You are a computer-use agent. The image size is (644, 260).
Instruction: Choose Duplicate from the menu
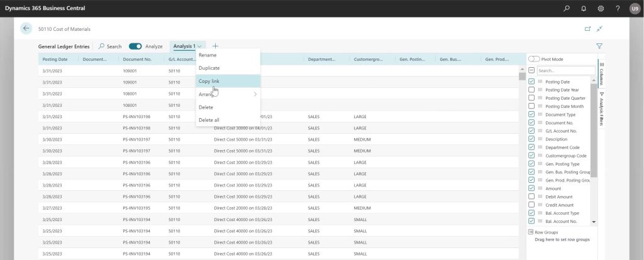tap(228, 68)
